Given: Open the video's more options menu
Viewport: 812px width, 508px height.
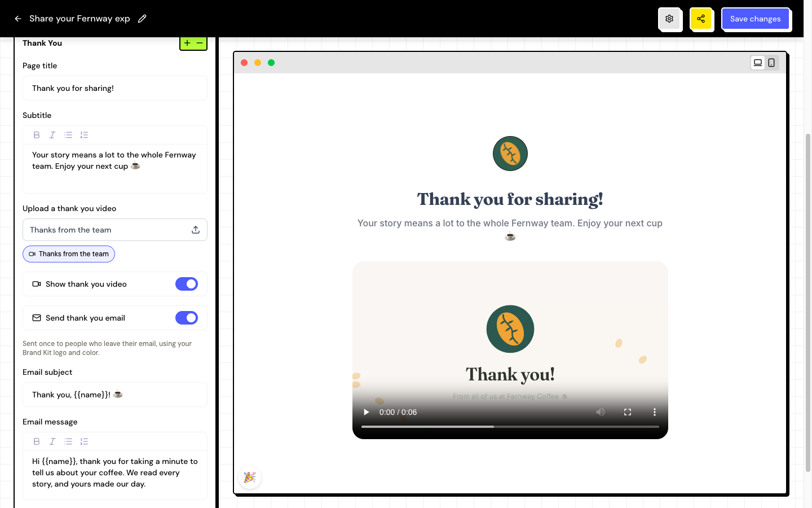Looking at the screenshot, I should 655,412.
